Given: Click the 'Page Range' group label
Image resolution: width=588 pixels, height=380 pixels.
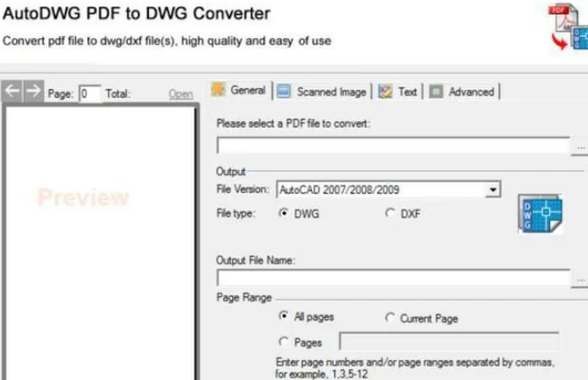Looking at the screenshot, I should 244,297.
